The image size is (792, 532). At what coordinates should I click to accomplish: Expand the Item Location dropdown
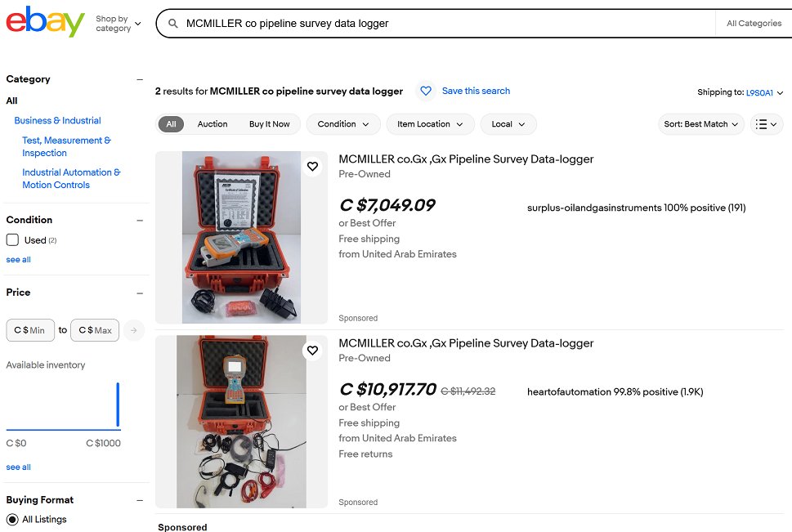430,124
